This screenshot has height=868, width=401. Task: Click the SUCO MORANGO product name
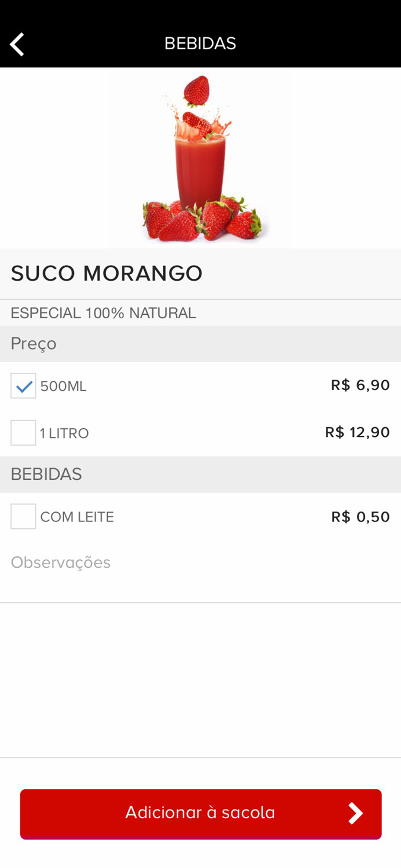coord(106,274)
